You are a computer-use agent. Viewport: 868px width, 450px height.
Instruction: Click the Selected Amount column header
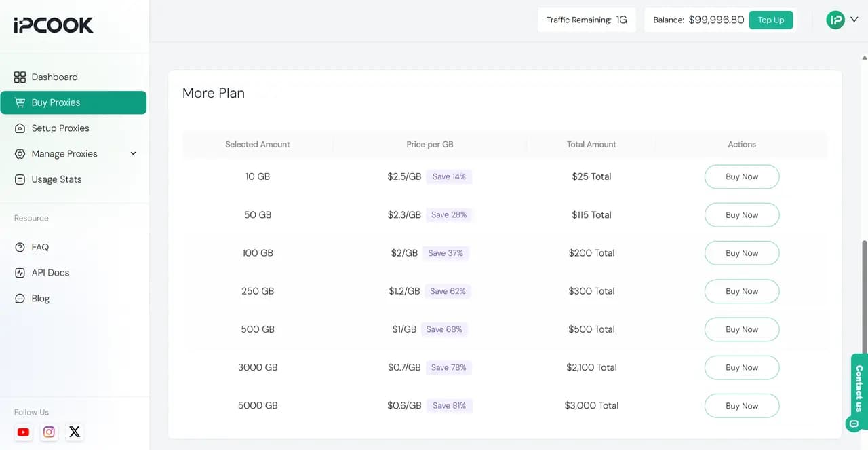[x=258, y=145]
